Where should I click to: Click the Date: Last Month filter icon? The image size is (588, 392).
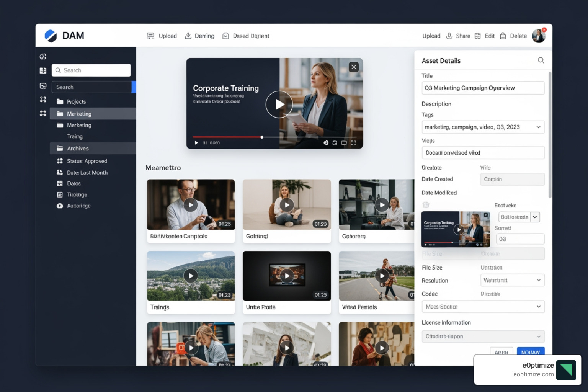[60, 172]
